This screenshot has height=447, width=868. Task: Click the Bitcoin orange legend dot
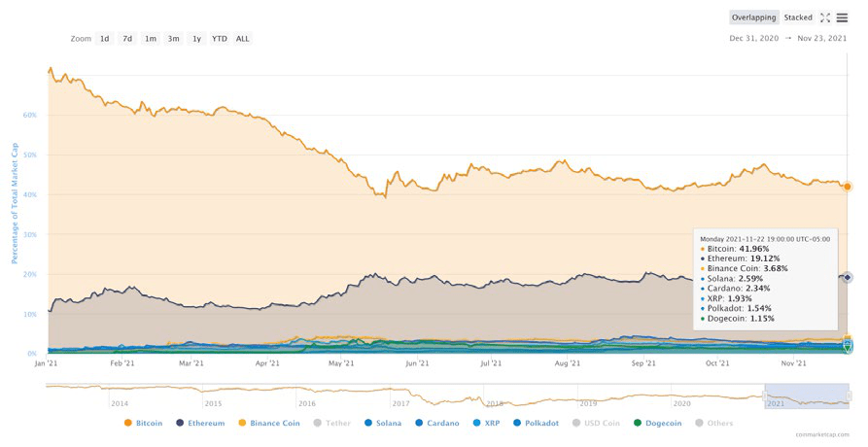pyautogui.click(x=127, y=423)
